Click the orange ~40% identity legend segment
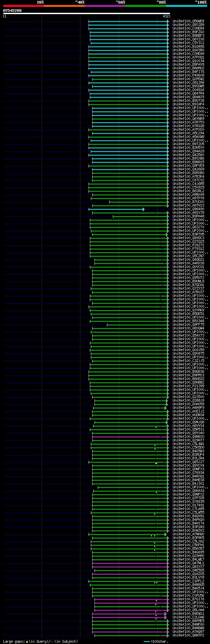The height and width of the screenshot is (644, 210). pos(64,6)
